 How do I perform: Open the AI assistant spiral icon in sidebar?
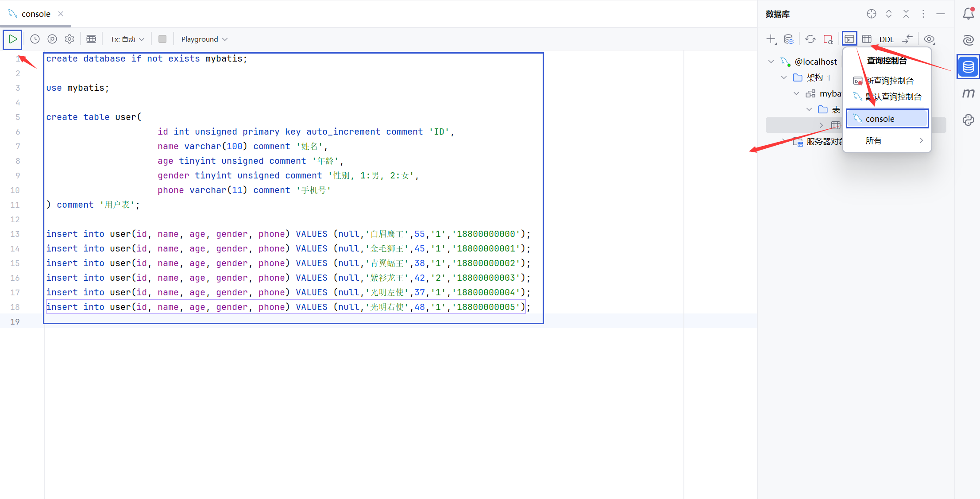coord(968,40)
